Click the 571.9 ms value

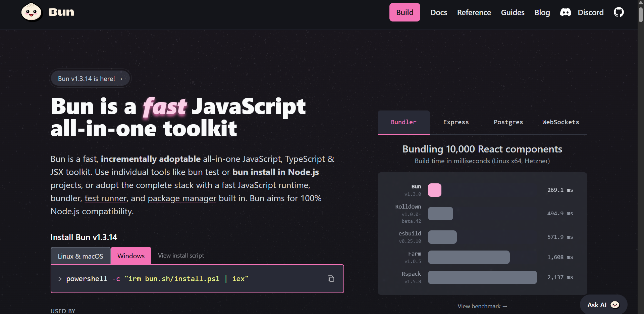pos(560,237)
